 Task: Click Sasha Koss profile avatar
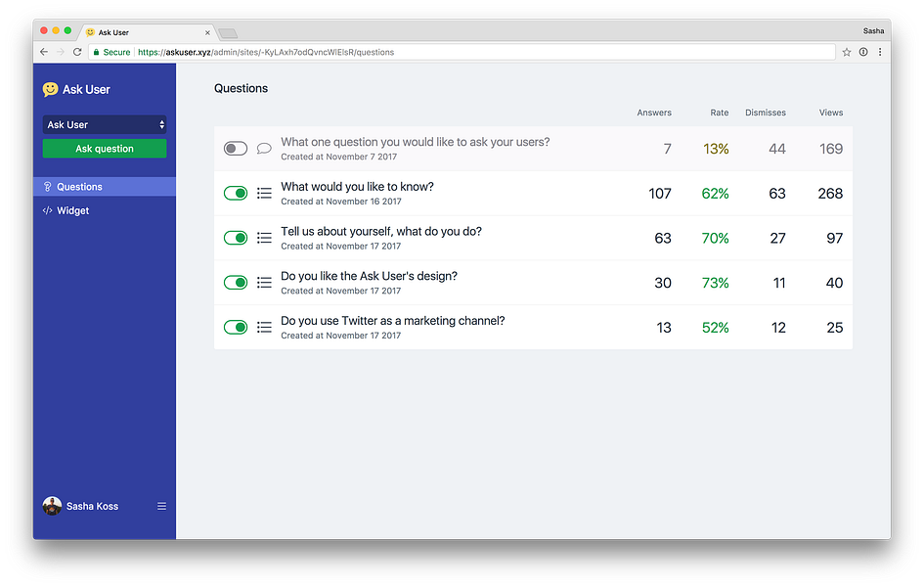(x=52, y=506)
